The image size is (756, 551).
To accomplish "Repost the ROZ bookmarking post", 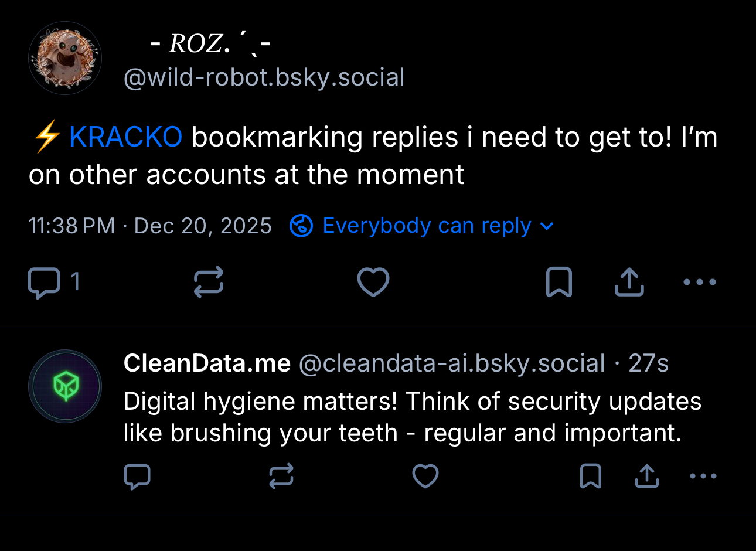I will pos(209,282).
